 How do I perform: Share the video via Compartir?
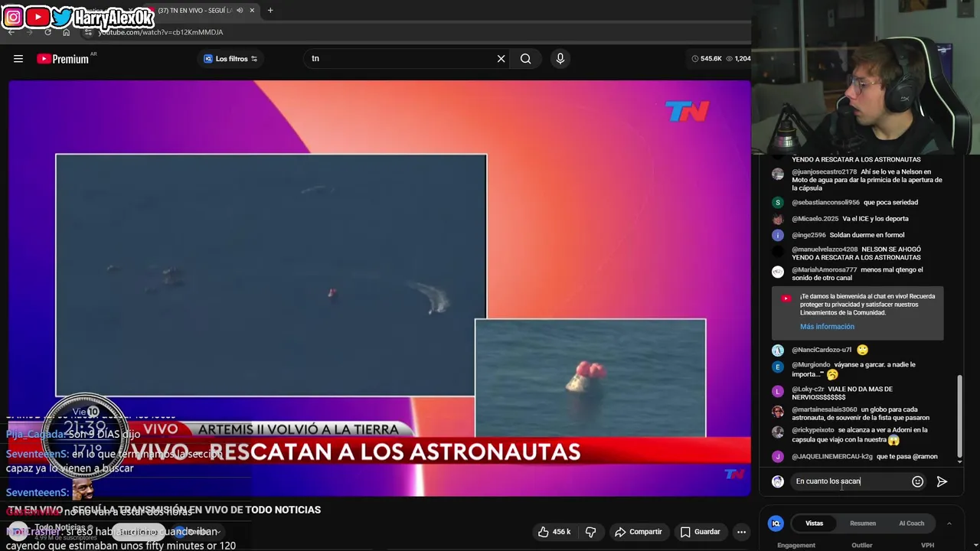pos(639,532)
